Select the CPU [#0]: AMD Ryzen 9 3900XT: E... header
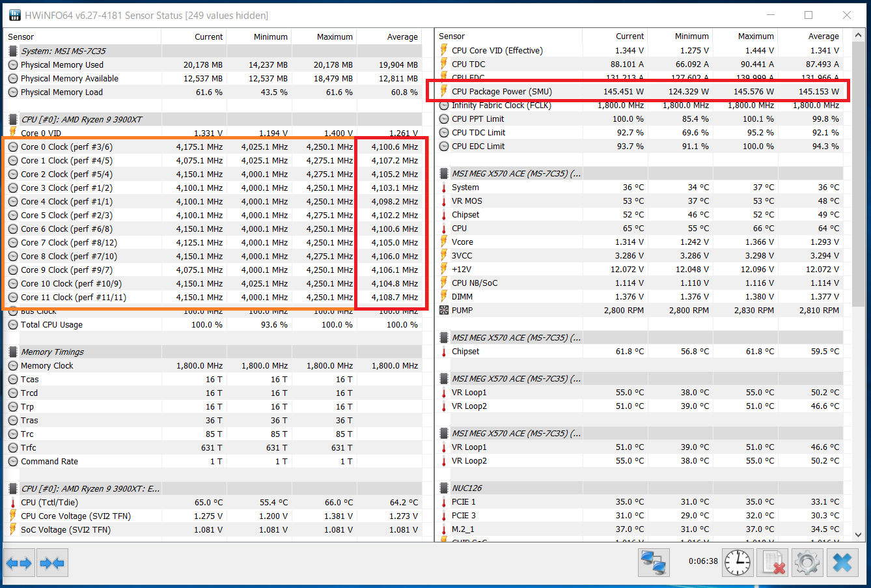This screenshot has width=871, height=588. (212, 488)
